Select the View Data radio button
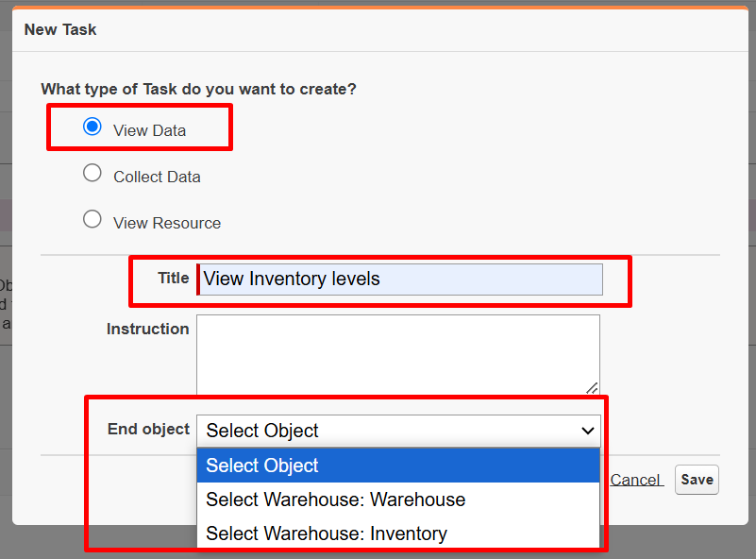Image resolution: width=756 pixels, height=559 pixels. pos(92,127)
